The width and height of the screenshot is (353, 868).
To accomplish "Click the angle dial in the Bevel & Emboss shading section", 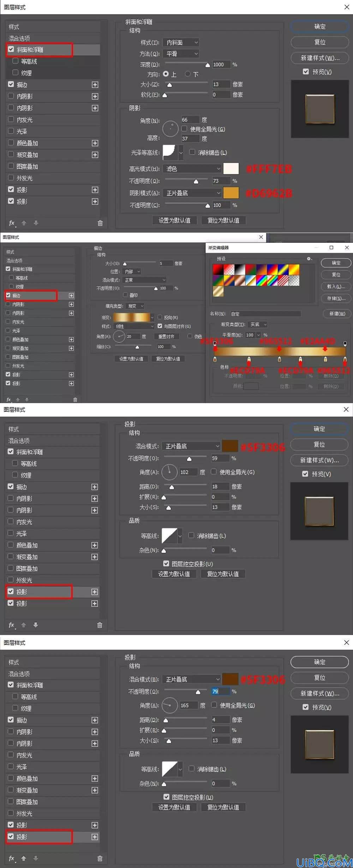I will [x=170, y=129].
